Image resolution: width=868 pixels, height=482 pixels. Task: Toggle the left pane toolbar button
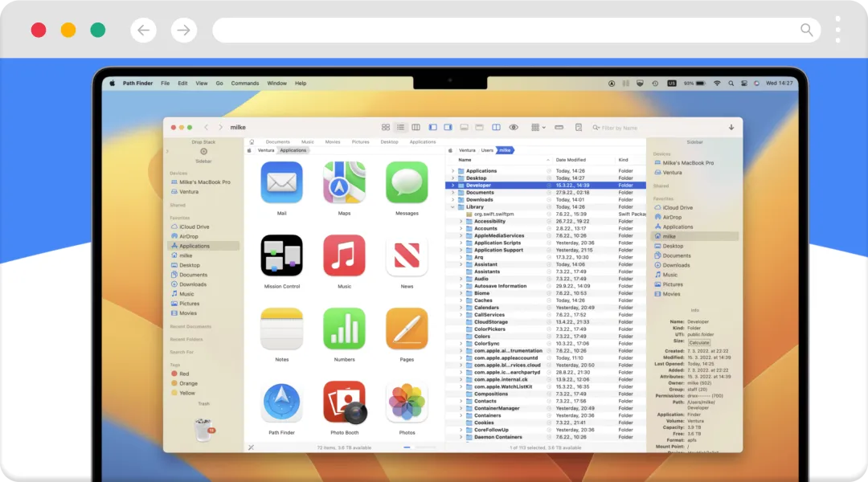click(x=433, y=127)
